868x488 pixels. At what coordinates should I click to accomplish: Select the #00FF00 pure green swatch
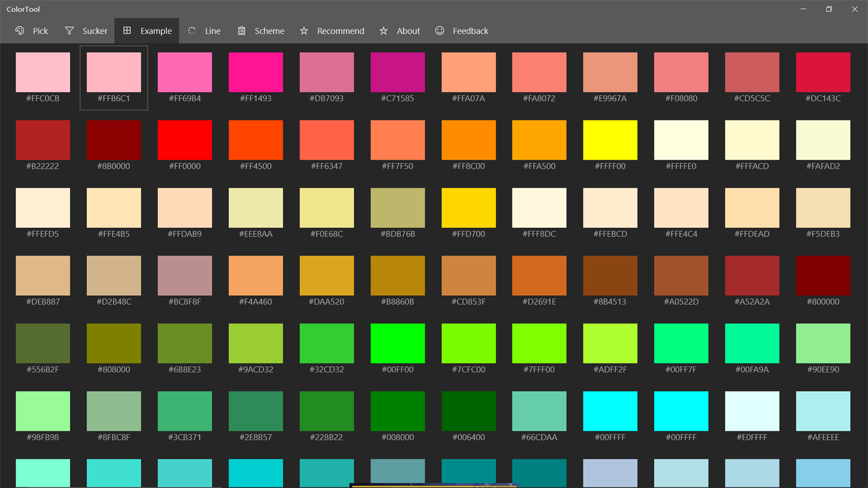398,343
